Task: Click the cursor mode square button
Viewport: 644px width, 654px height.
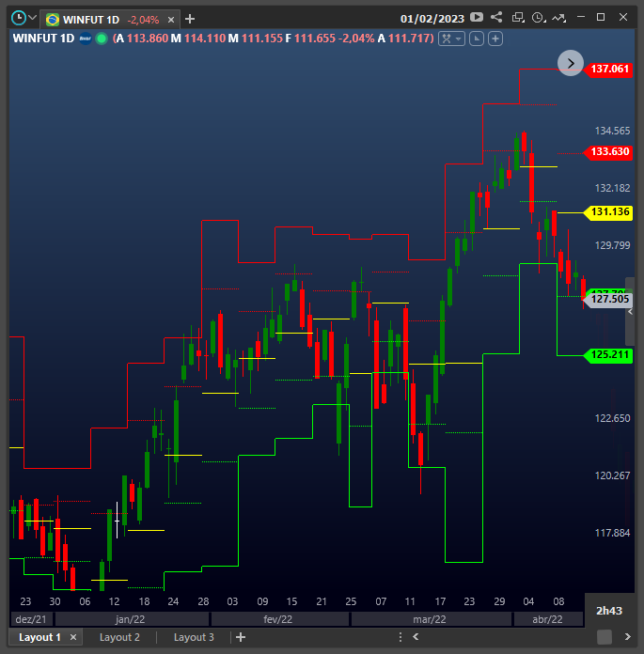Action: coord(477,39)
